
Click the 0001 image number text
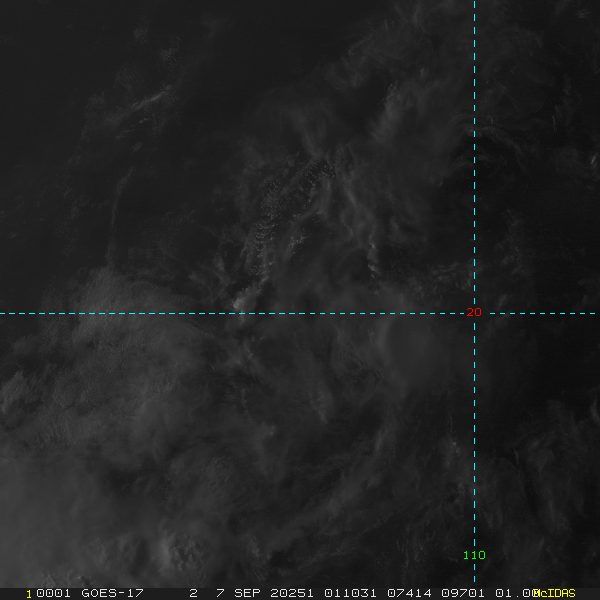(x=53, y=593)
